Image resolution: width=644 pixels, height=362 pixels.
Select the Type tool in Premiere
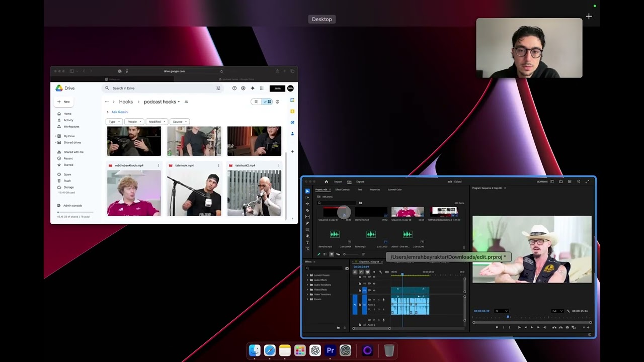coord(307,242)
